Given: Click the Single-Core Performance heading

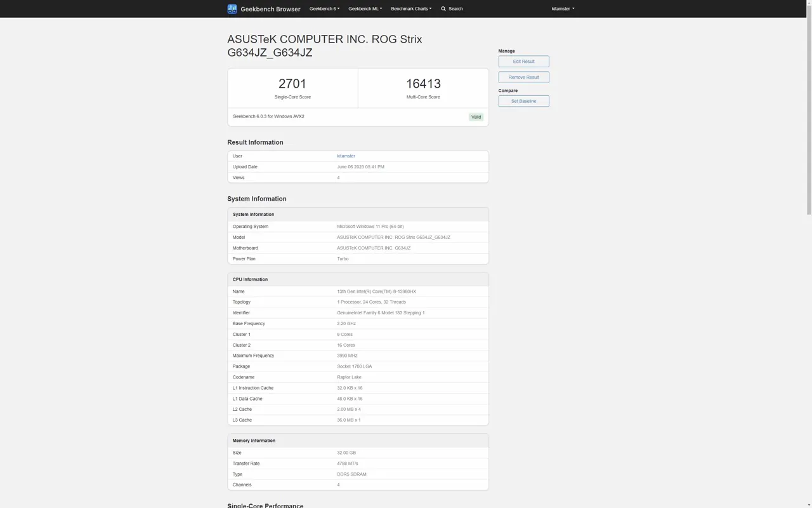Looking at the screenshot, I should 265,505.
